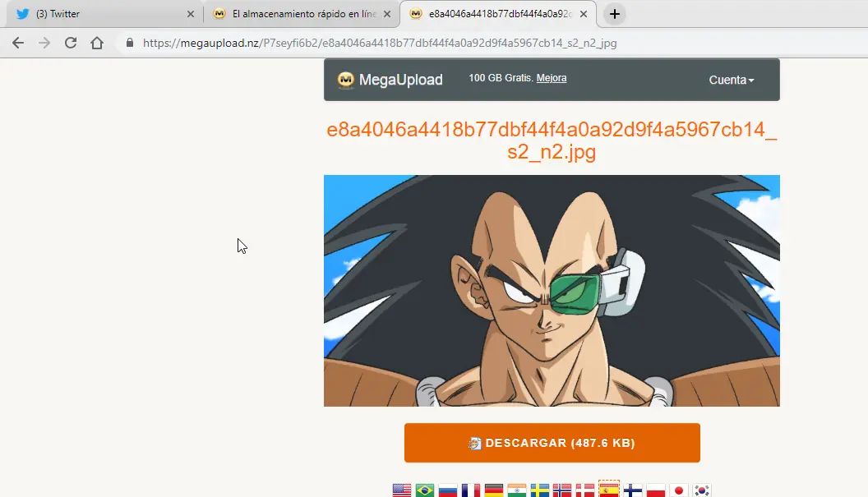The height and width of the screenshot is (497, 868).
Task: Select the Denmark flag language
Action: tap(585, 490)
